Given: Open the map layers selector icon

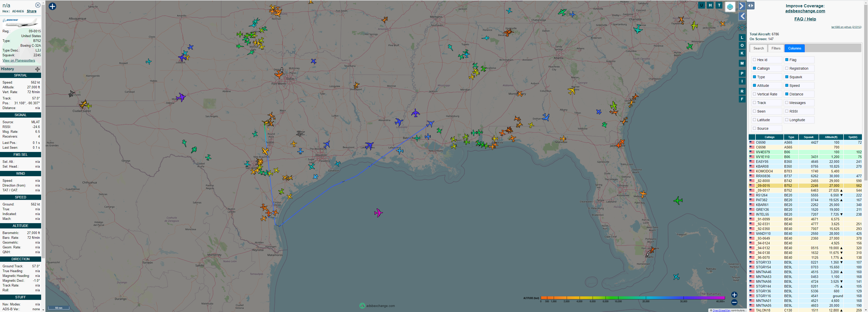Looking at the screenshot, I should pyautogui.click(x=730, y=7).
